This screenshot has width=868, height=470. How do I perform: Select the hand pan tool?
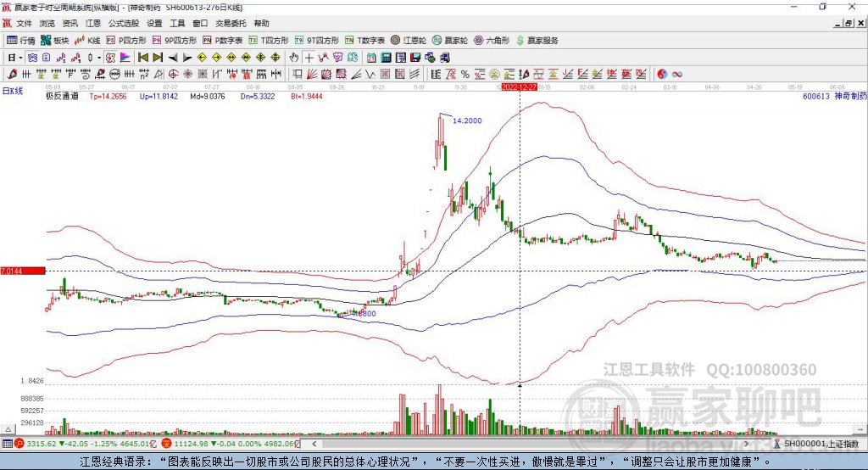coord(294,58)
